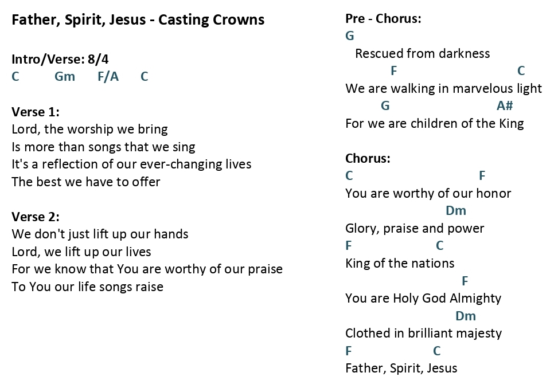Click the first Dm chord above power
The image size is (558, 392).
(x=456, y=211)
